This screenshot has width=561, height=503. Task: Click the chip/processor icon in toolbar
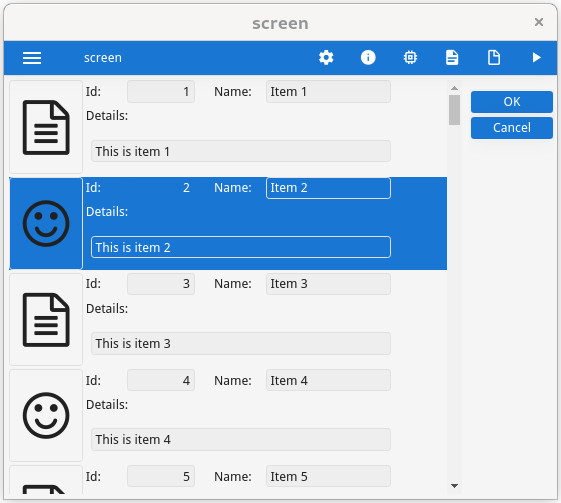pyautogui.click(x=410, y=58)
